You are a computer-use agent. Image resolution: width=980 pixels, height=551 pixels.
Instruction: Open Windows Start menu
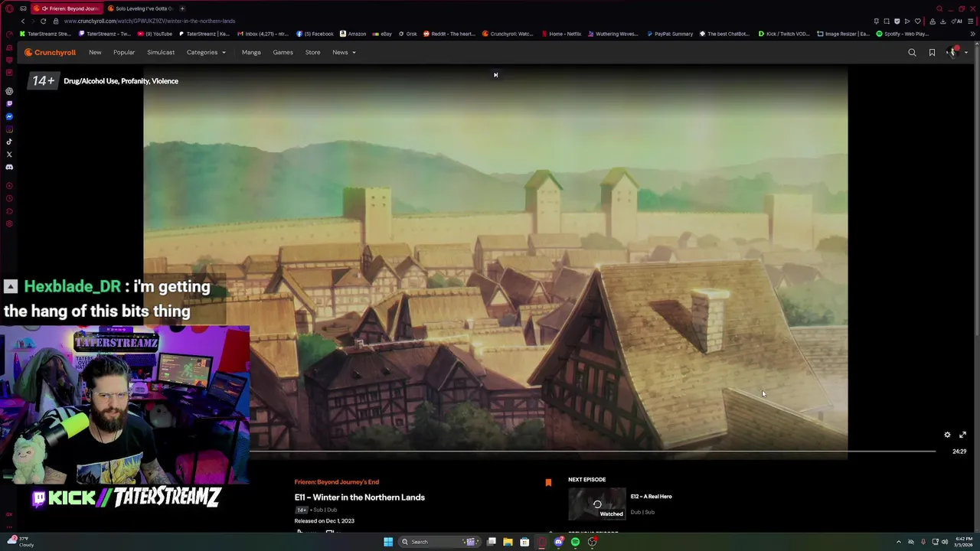click(x=388, y=542)
